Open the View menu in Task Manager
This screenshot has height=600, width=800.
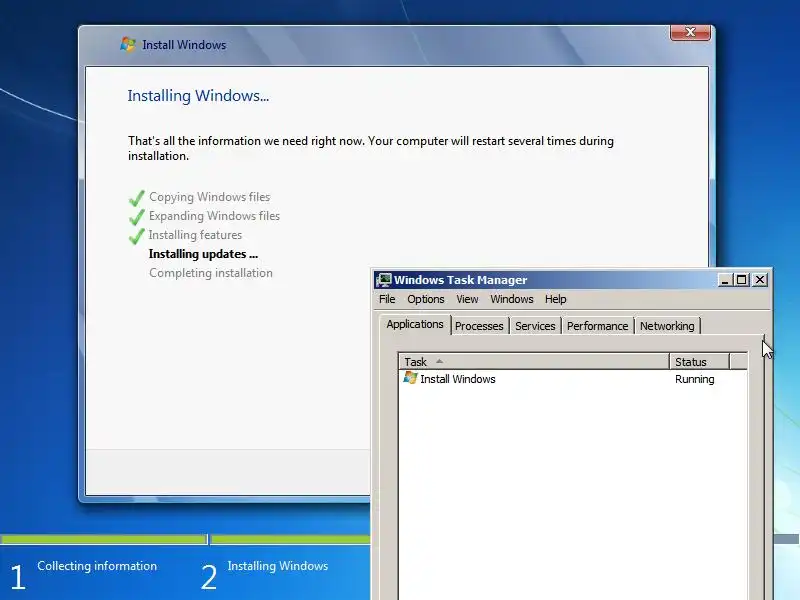tap(467, 299)
